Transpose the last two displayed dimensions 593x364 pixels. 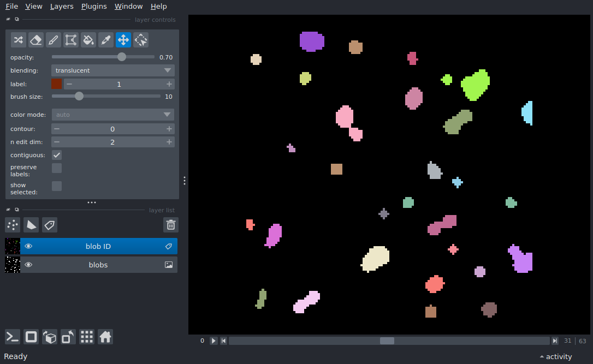68,337
